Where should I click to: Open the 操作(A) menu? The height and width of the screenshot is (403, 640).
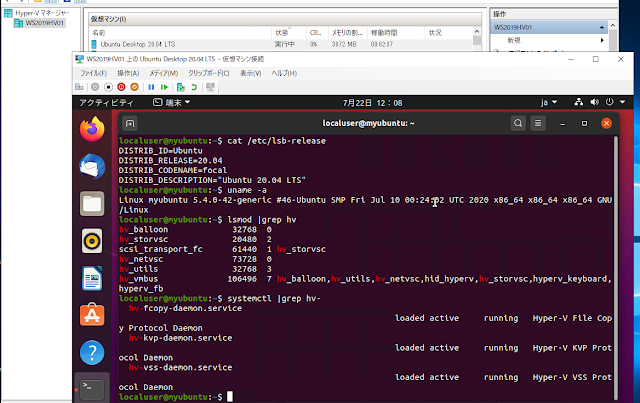click(x=128, y=73)
